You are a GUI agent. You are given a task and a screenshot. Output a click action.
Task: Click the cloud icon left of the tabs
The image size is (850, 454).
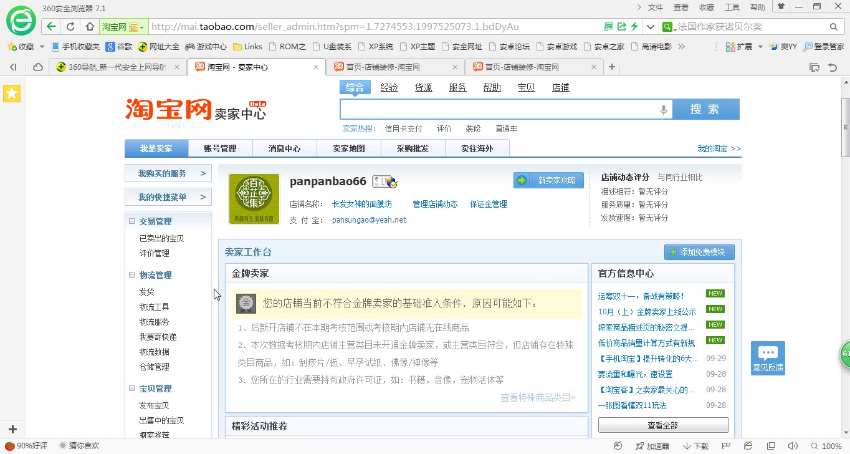[x=38, y=67]
